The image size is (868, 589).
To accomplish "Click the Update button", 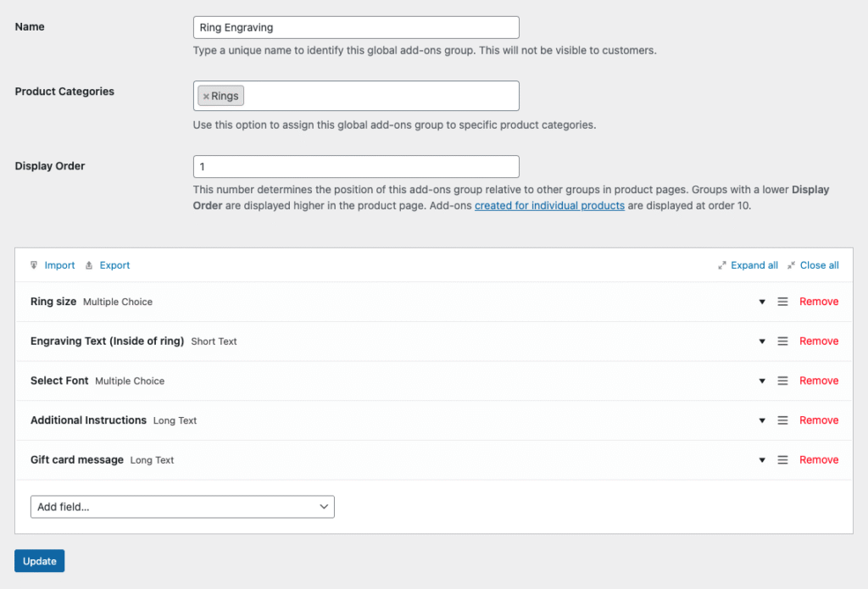I will [x=39, y=561].
